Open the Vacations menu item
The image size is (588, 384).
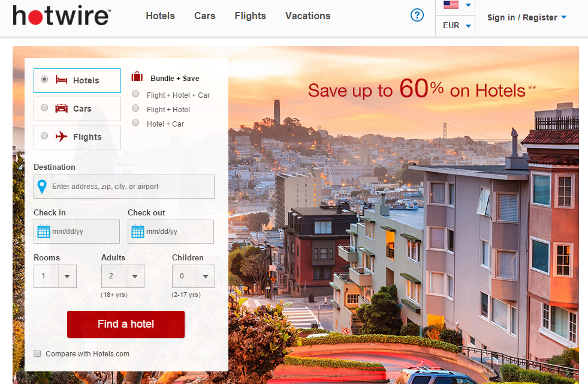pos(308,16)
